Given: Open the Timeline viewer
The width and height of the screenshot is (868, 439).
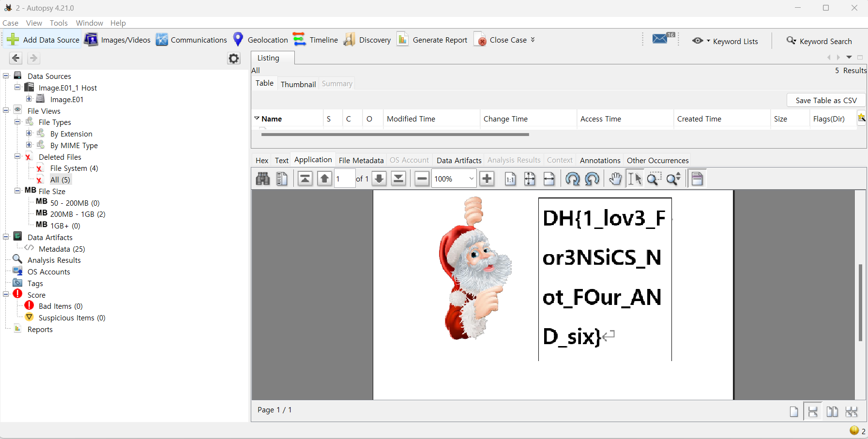Looking at the screenshot, I should [316, 40].
